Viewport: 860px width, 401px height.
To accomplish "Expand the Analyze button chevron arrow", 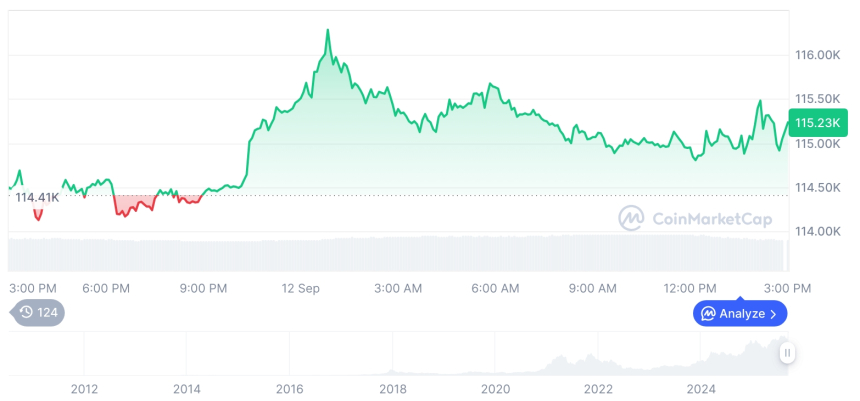I will [774, 314].
